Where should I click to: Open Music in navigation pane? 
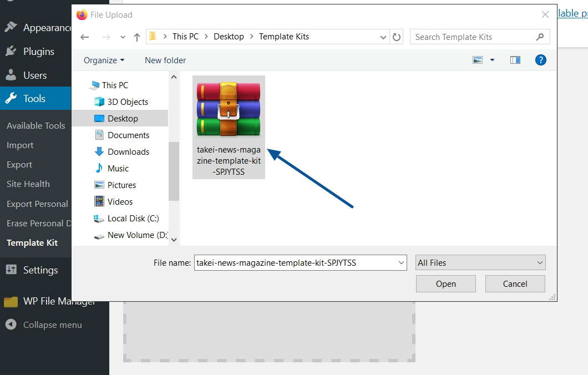118,169
